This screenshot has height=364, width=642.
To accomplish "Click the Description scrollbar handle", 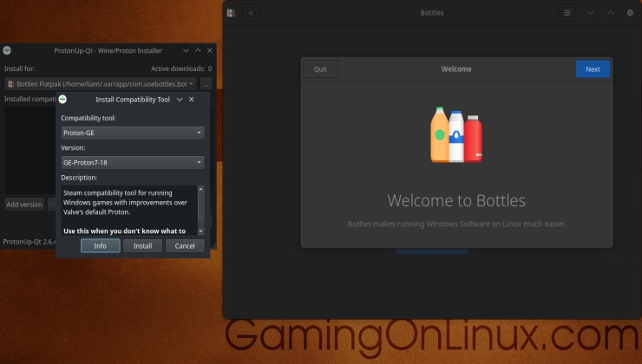I will [x=200, y=206].
